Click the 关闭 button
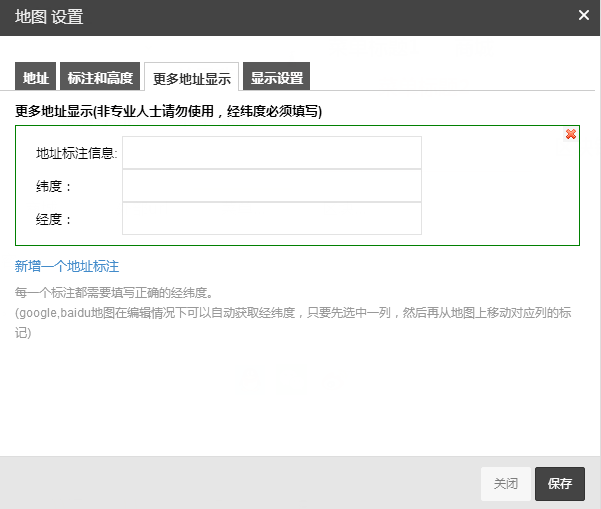Screen dimensions: 601x509 (506, 484)
